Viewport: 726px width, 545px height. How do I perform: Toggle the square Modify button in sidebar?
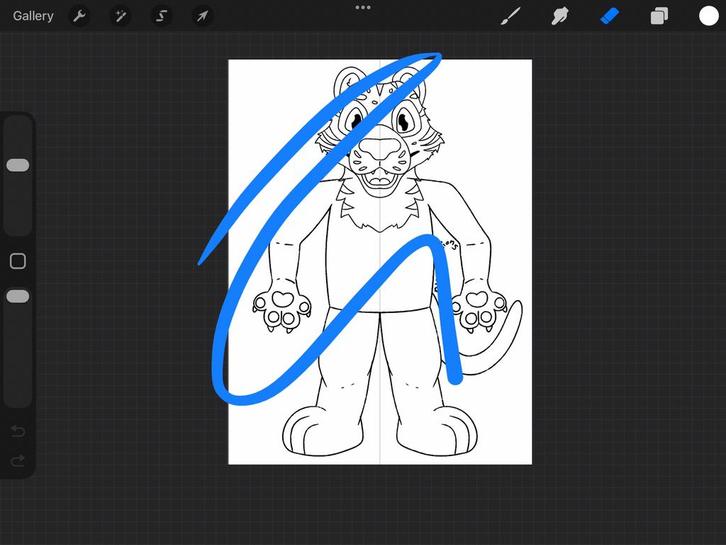pyautogui.click(x=18, y=261)
